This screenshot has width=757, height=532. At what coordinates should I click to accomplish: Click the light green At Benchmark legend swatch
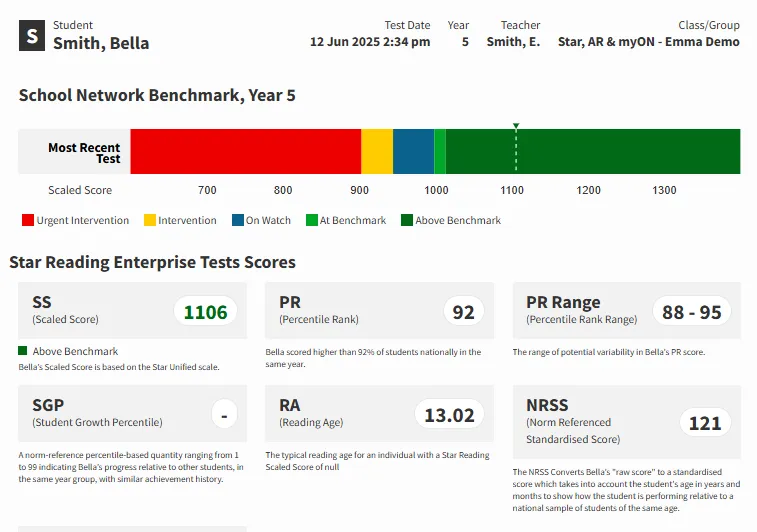312,220
